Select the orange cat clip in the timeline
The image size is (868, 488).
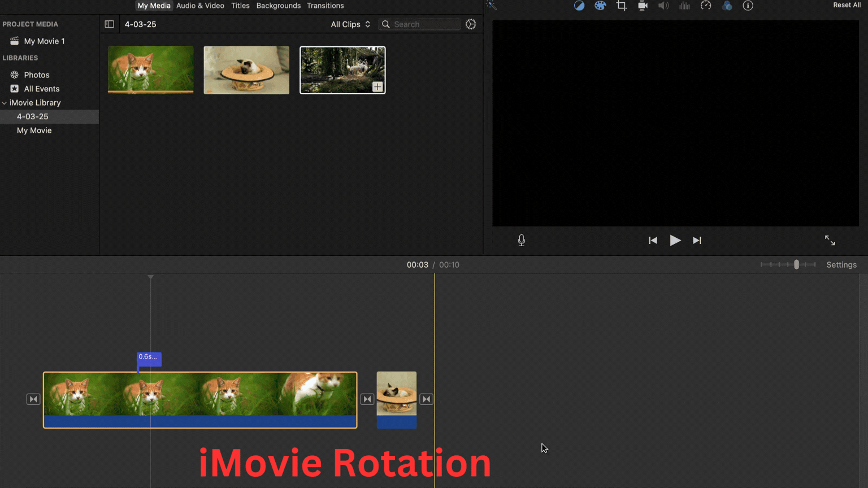click(x=200, y=400)
